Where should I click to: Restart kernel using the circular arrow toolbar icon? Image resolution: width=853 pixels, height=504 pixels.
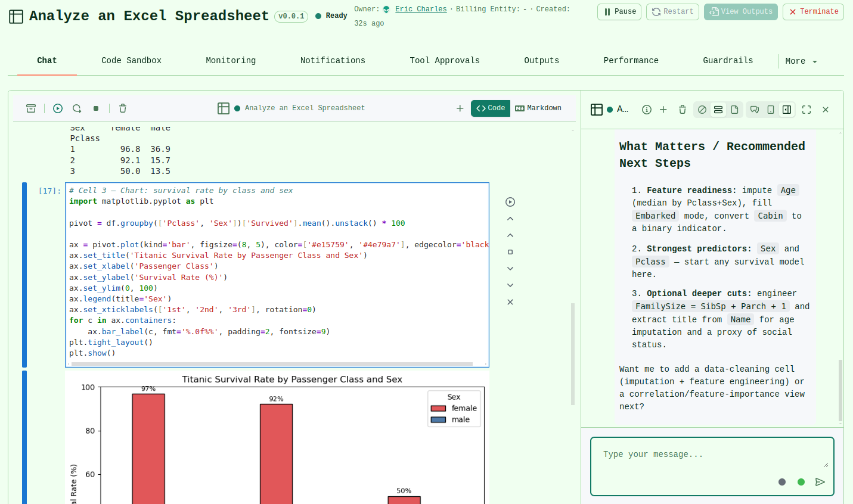77,108
